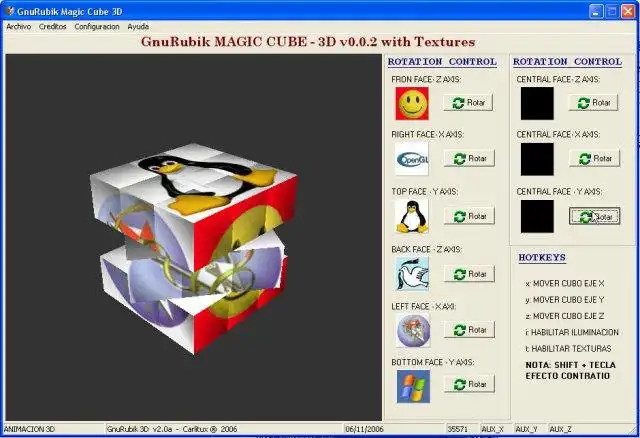Open the Creditos menu
This screenshot has width=640, height=438.
[x=53, y=27]
